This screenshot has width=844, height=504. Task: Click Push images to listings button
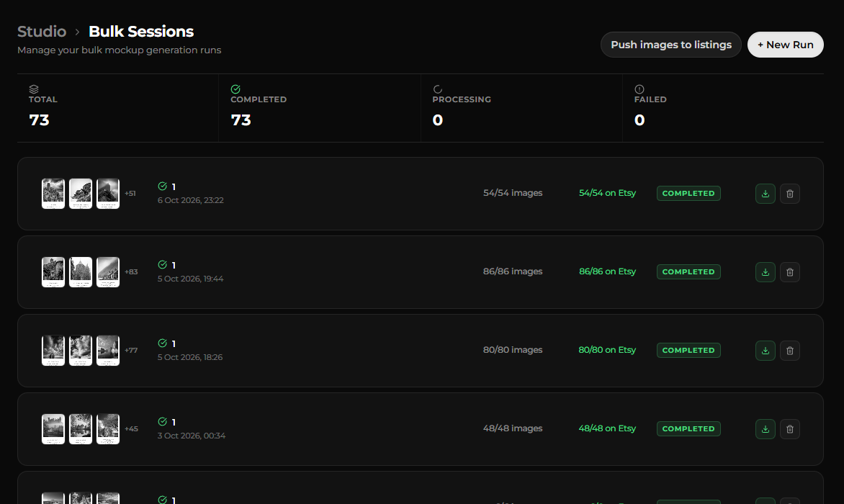[x=670, y=45]
